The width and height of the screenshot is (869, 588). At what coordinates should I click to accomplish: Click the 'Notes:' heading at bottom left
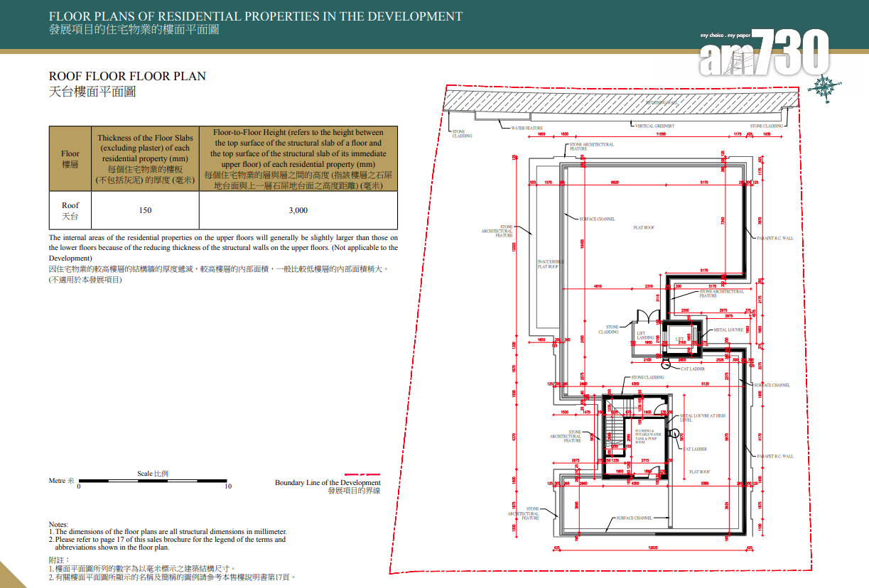[x=58, y=524]
